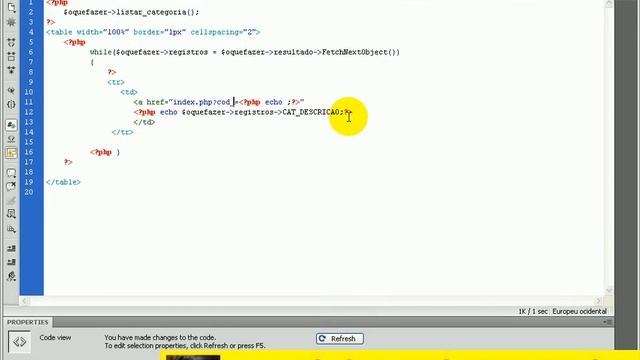Click the Balance Braces icon

[x=11, y=104]
